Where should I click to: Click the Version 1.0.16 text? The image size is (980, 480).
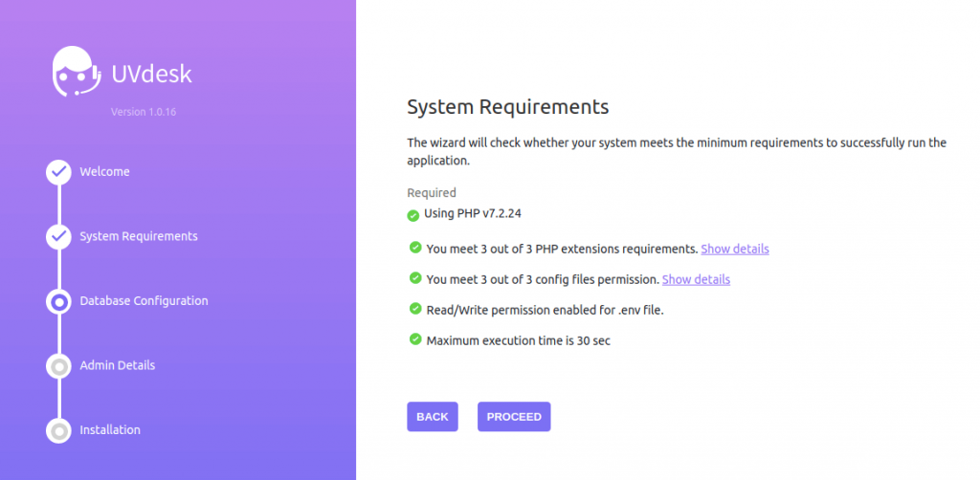pos(144,113)
